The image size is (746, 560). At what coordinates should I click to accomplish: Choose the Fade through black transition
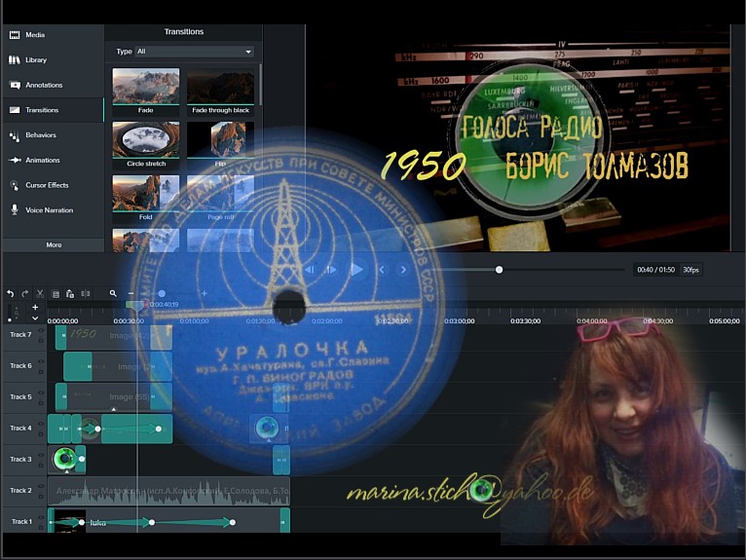220,92
